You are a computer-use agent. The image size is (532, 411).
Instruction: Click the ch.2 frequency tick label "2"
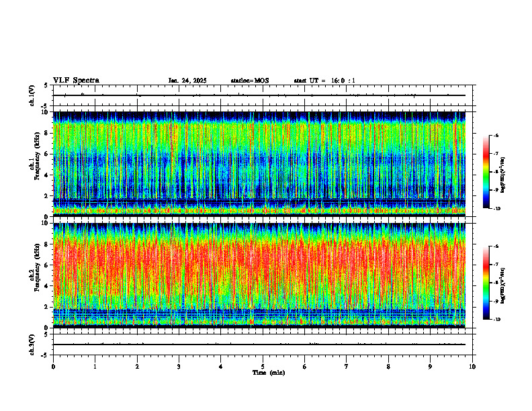click(x=46, y=307)
